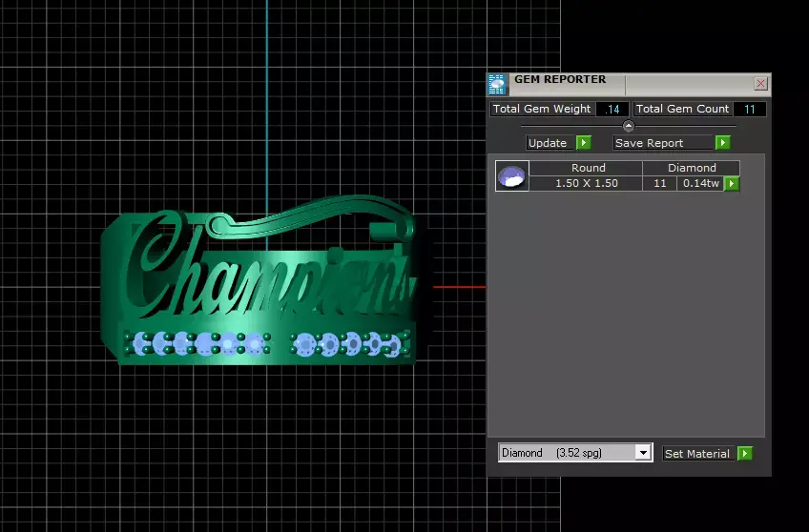Select the swoosh ornament above Champions
This screenshot has width=809, height=532.
[309, 216]
